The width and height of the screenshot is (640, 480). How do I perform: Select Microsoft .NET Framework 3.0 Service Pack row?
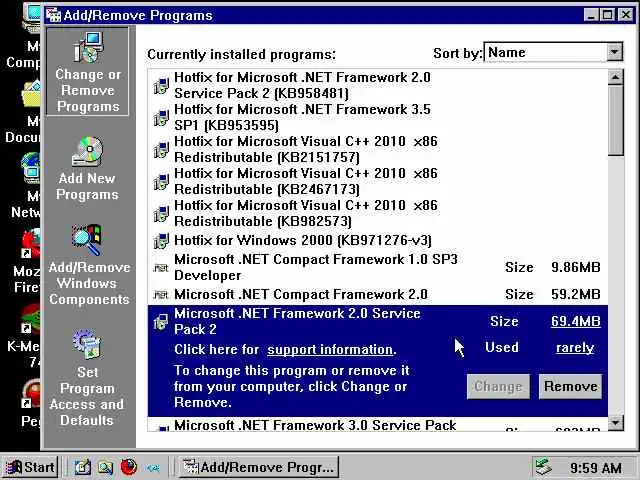pyautogui.click(x=378, y=424)
